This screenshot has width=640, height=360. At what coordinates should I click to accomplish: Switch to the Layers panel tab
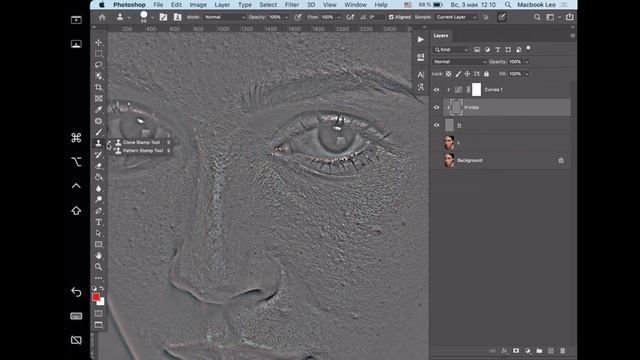[441, 36]
